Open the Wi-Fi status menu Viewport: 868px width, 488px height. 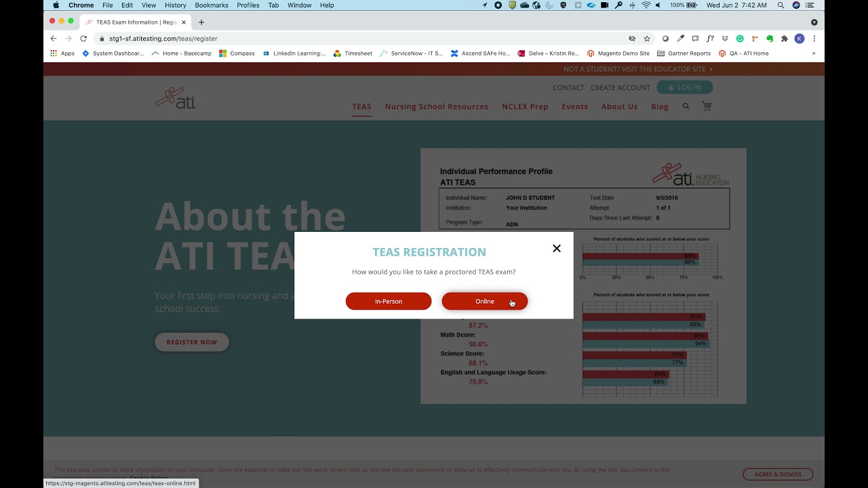(646, 5)
